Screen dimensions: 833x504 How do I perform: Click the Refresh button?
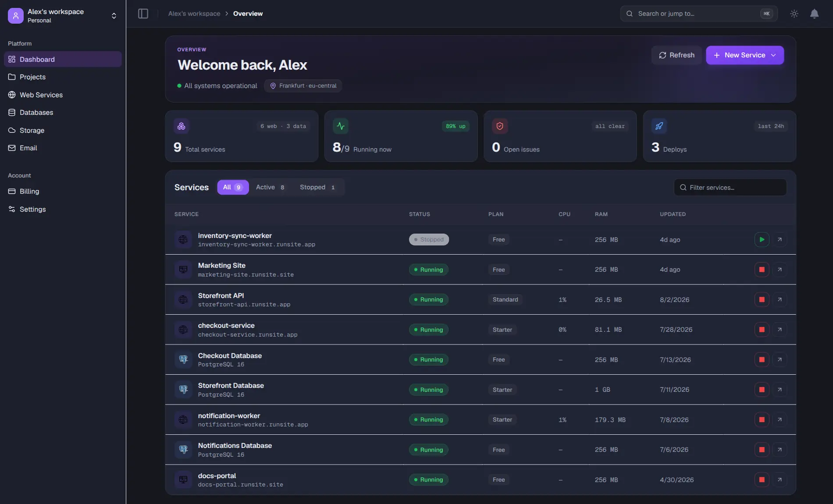coord(676,55)
